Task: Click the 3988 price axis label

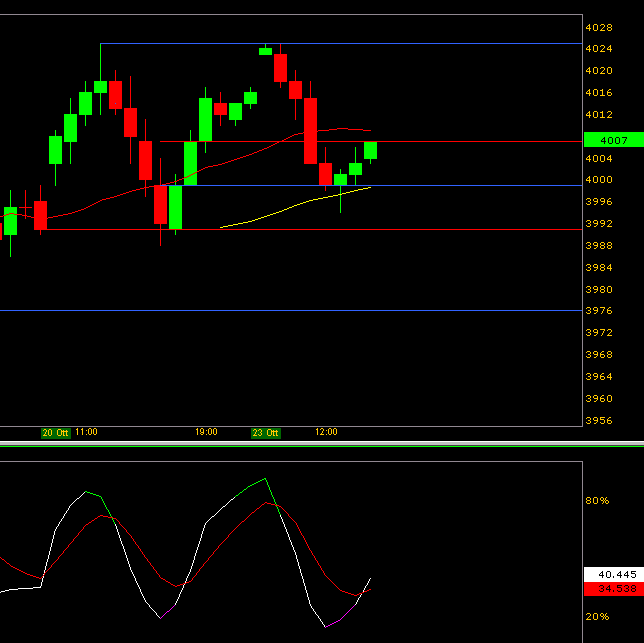Action: pos(598,245)
